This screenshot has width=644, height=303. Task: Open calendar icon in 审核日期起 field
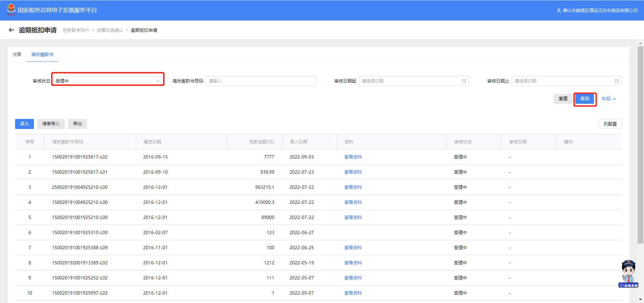464,81
